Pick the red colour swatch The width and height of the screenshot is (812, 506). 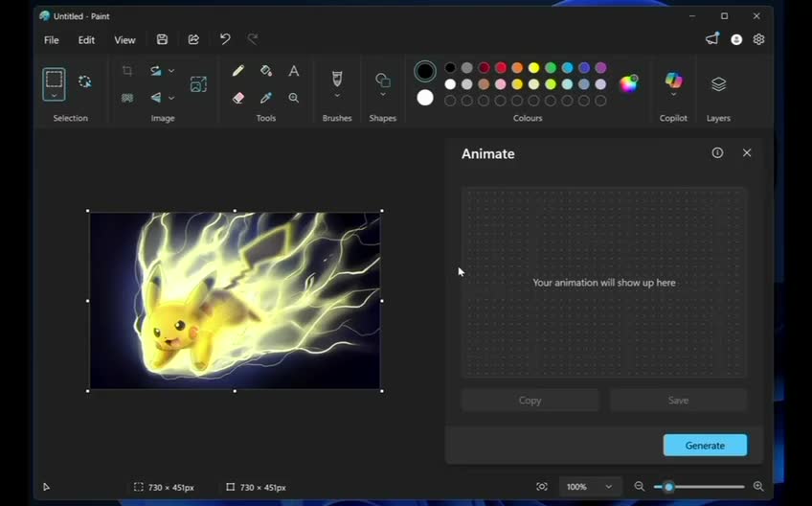pos(500,68)
